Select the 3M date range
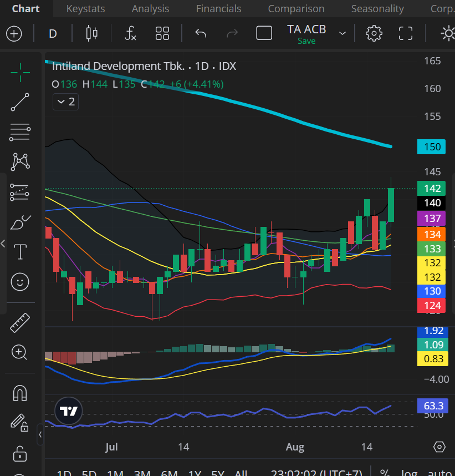The width and height of the screenshot is (455, 476). point(142,473)
